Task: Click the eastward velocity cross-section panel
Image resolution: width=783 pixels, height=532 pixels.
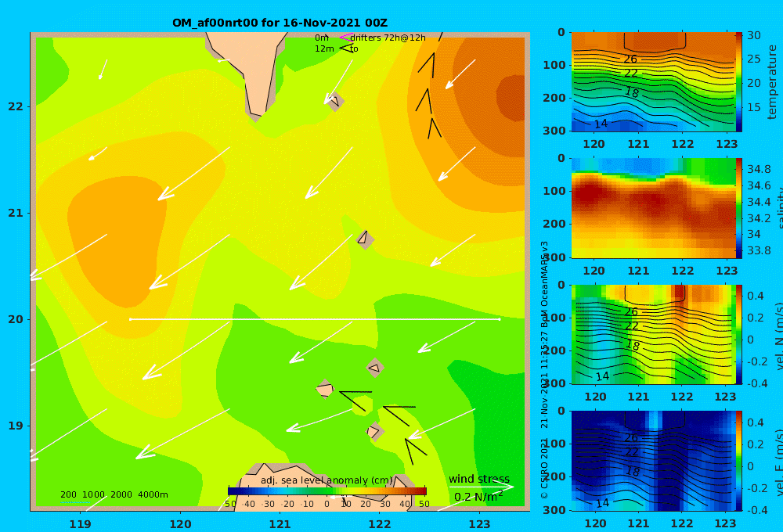Action: click(653, 461)
